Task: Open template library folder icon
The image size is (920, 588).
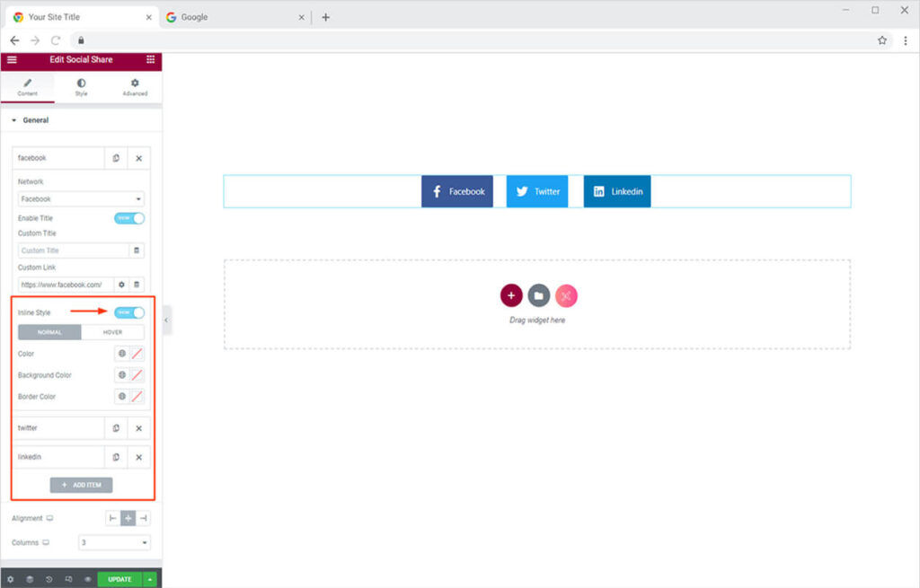Action: click(538, 295)
